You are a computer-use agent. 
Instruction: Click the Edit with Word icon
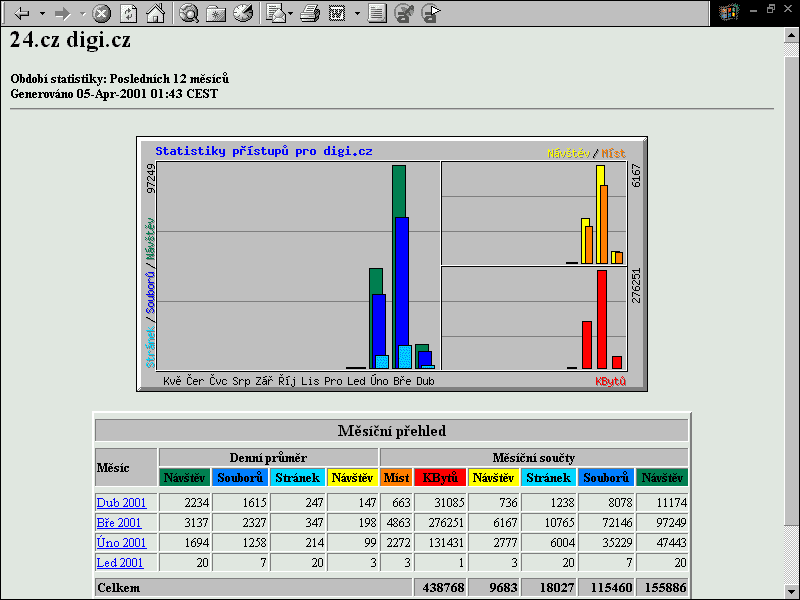click(x=337, y=13)
